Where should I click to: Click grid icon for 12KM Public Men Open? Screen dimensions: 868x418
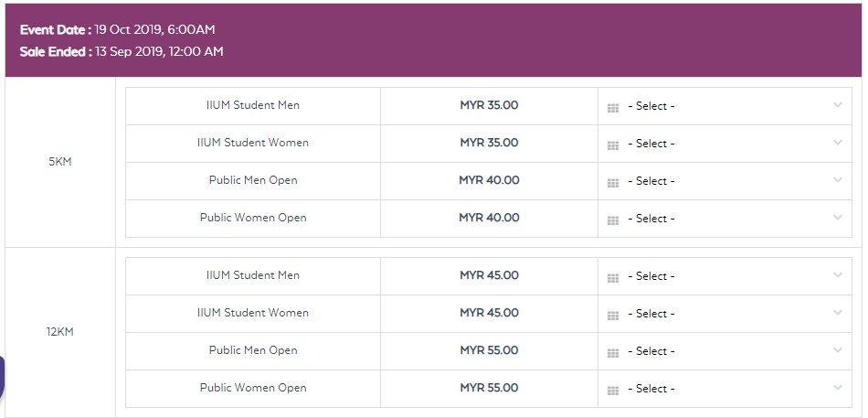(613, 352)
